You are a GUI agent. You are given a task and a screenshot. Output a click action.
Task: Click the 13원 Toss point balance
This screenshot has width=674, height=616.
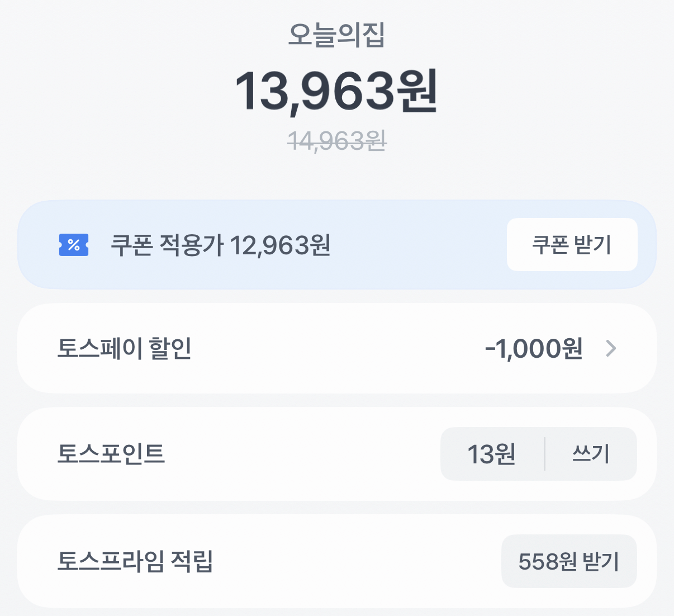pyautogui.click(x=492, y=454)
